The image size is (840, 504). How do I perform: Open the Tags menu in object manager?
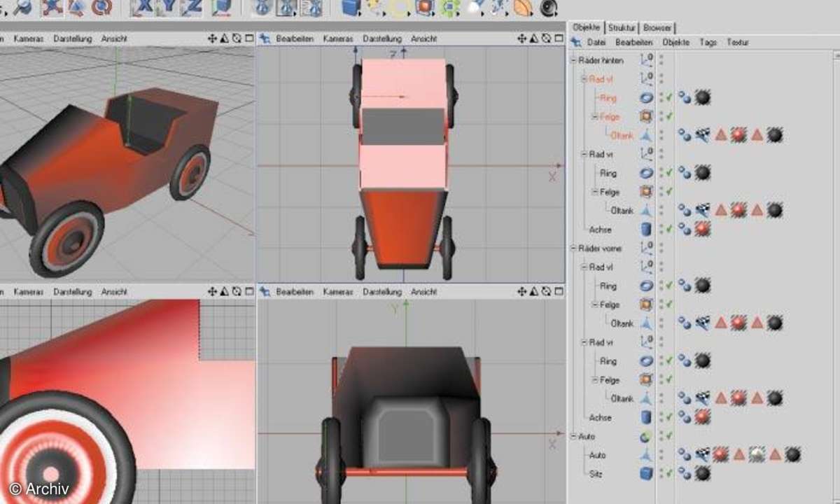(x=708, y=43)
